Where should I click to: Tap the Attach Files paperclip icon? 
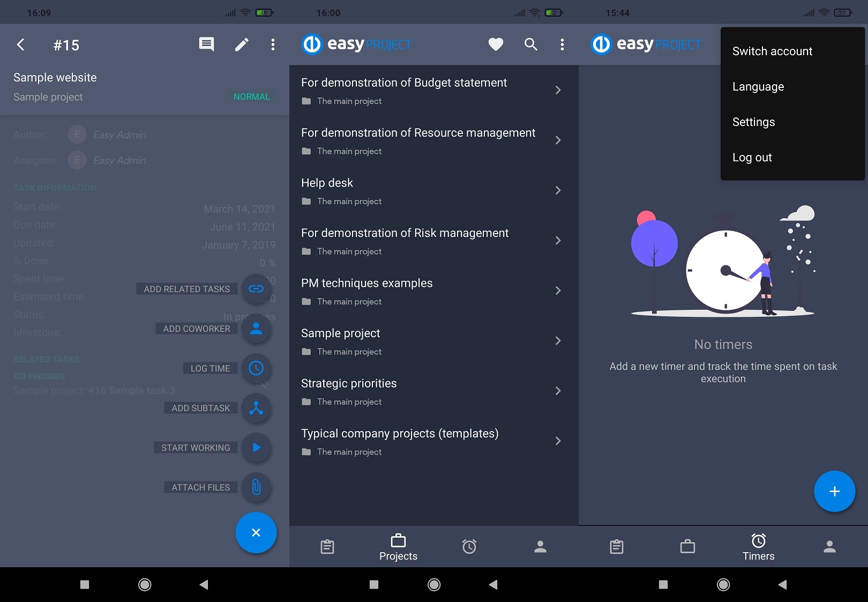click(x=256, y=488)
